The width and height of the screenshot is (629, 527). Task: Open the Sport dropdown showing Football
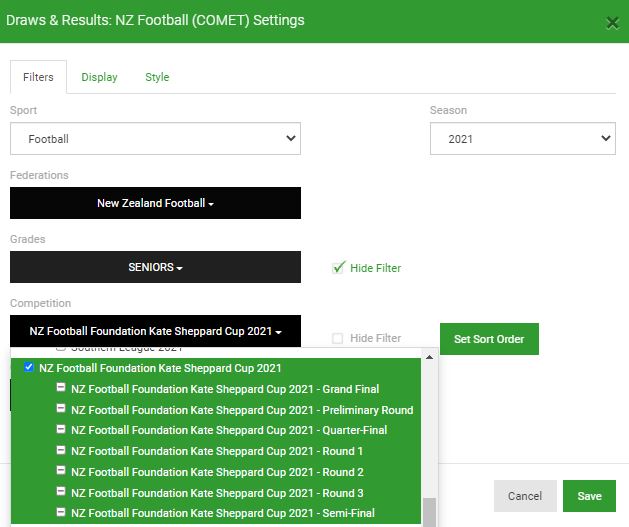point(155,139)
